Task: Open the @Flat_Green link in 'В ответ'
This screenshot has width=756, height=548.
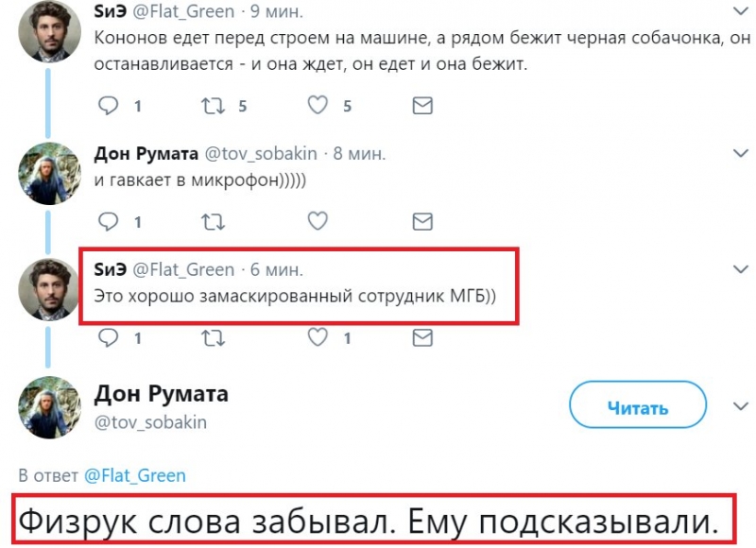Action: point(135,475)
